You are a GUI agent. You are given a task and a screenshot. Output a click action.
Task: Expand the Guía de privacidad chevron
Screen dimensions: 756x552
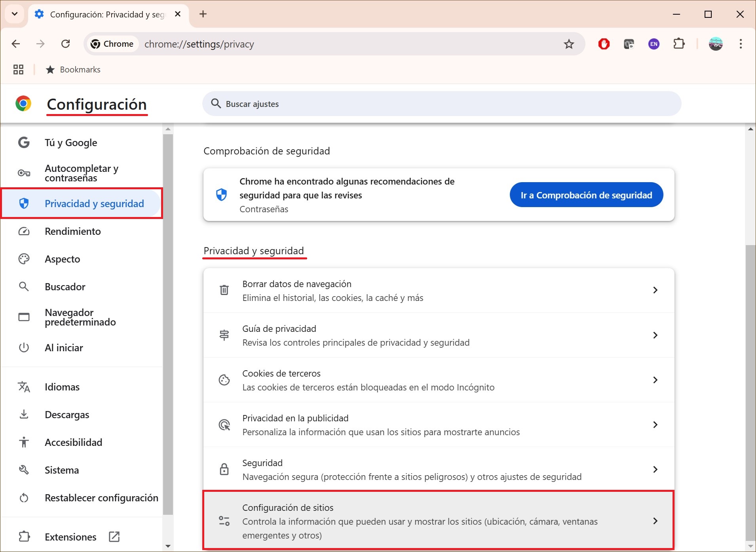coord(655,335)
